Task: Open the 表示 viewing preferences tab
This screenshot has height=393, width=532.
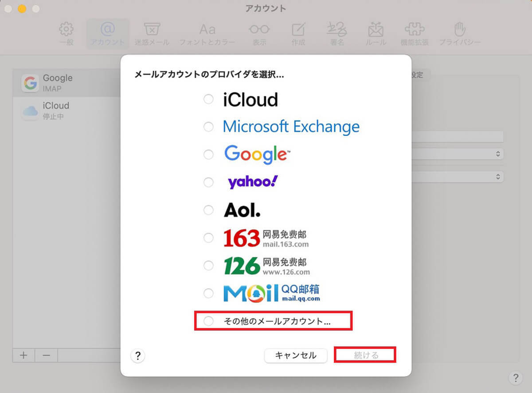Action: [259, 34]
